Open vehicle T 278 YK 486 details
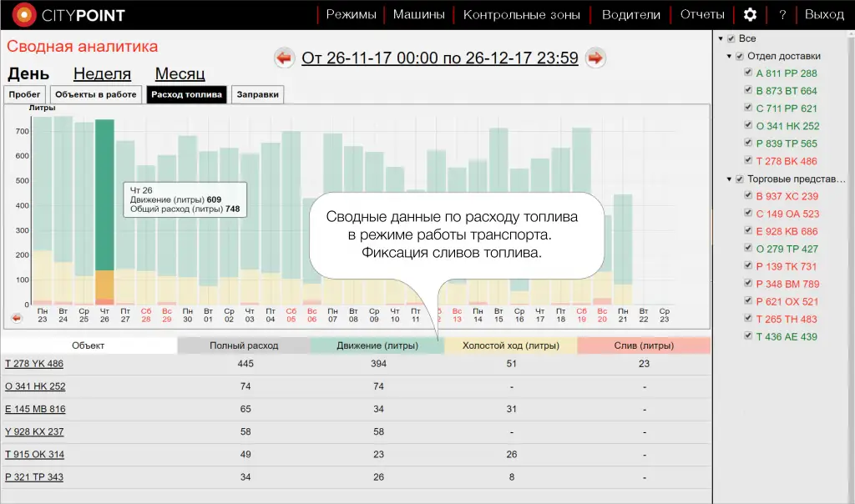 click(34, 364)
